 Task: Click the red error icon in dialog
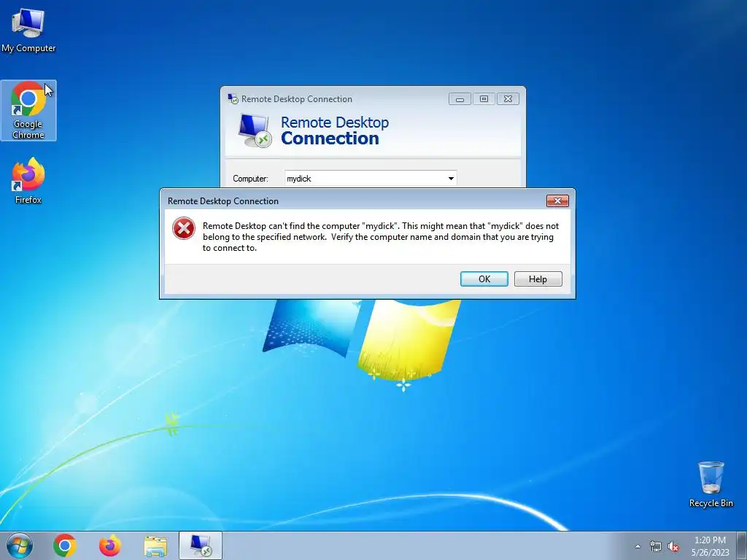click(184, 228)
